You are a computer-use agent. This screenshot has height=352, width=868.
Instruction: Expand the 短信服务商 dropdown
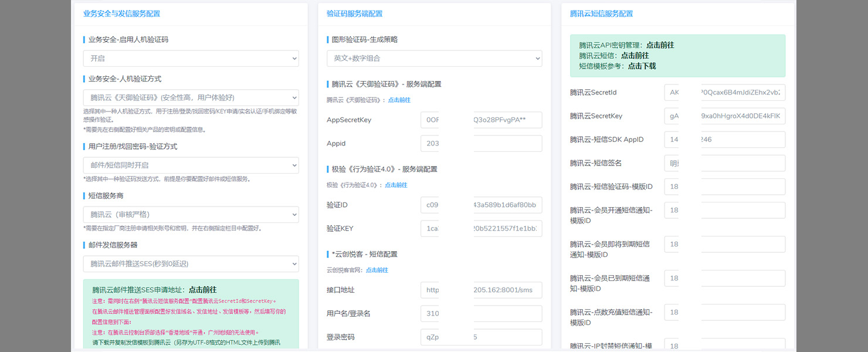(191, 215)
